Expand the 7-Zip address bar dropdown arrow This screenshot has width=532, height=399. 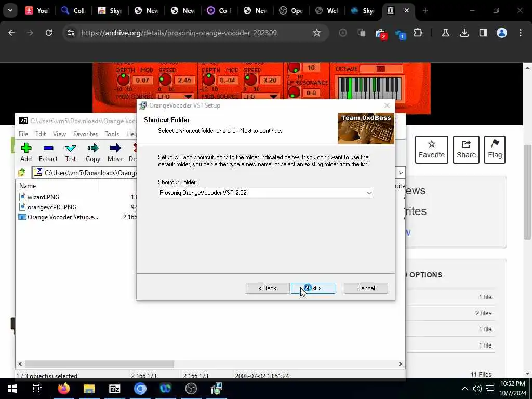(401, 172)
